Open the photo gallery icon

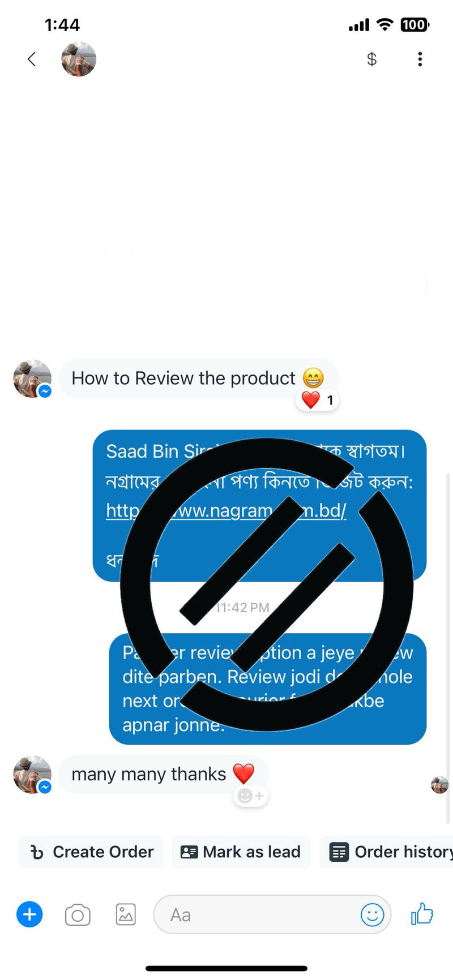pos(126,914)
